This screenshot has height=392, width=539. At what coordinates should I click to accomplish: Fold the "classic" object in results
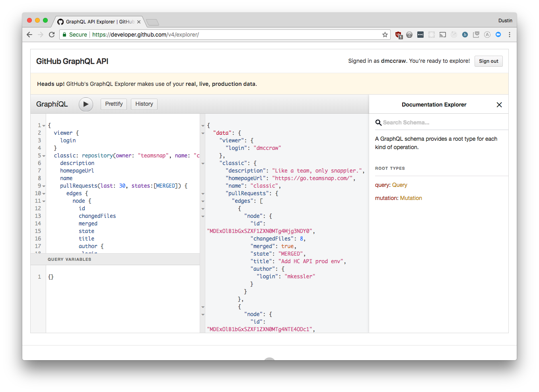pos(203,163)
